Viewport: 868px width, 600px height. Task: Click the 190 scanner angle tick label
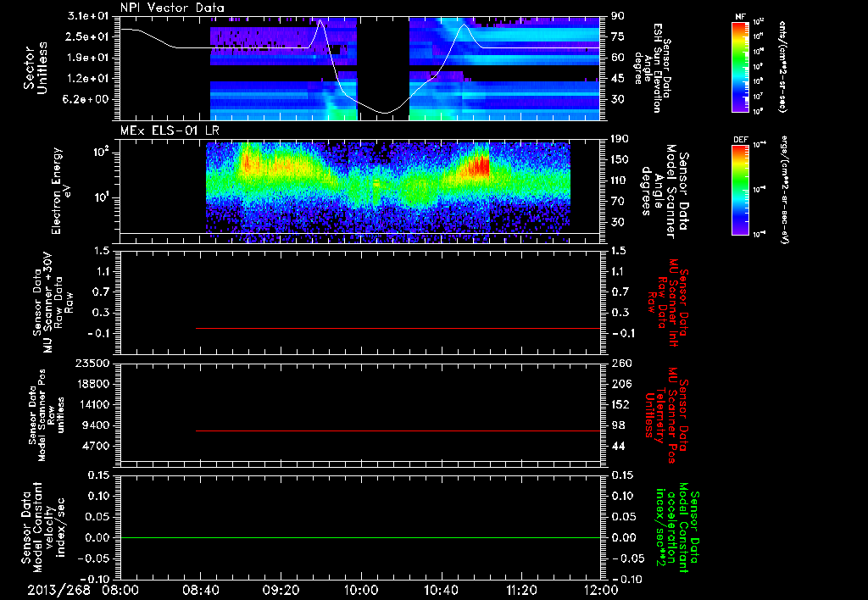(620, 139)
